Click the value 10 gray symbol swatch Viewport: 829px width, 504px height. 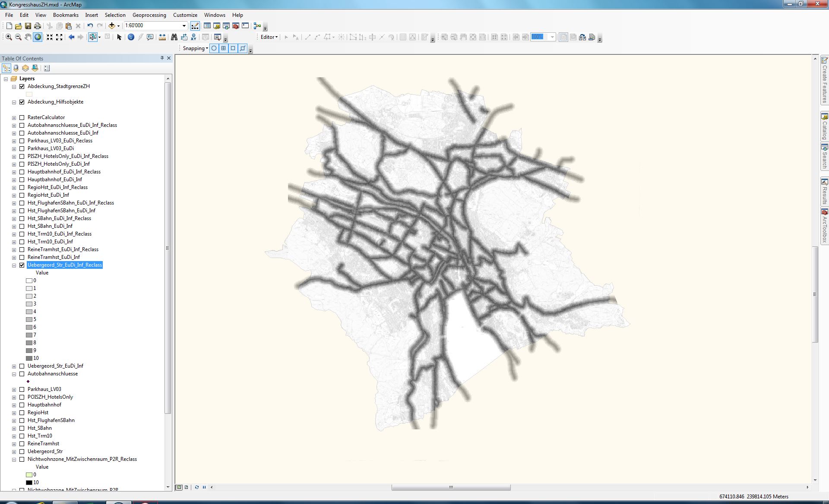tap(29, 358)
